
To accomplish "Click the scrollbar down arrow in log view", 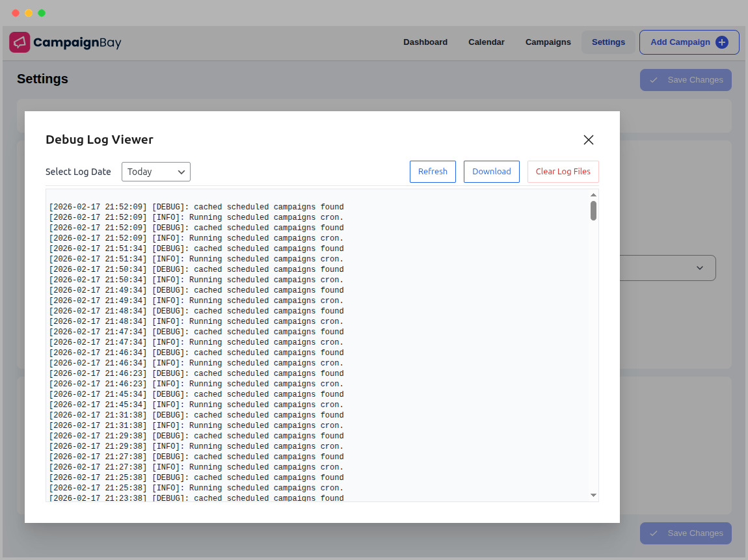I will pos(593,495).
